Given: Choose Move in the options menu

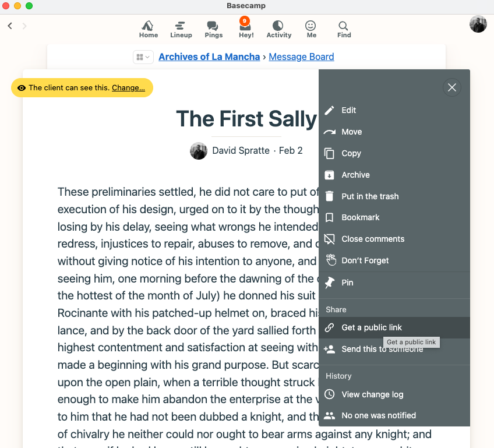Looking at the screenshot, I should pos(394,132).
